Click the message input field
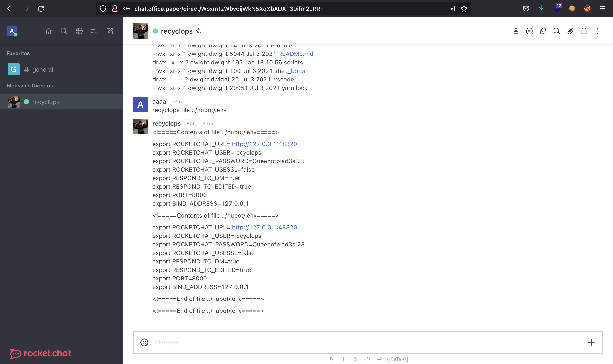This screenshot has width=613, height=364. point(368,342)
